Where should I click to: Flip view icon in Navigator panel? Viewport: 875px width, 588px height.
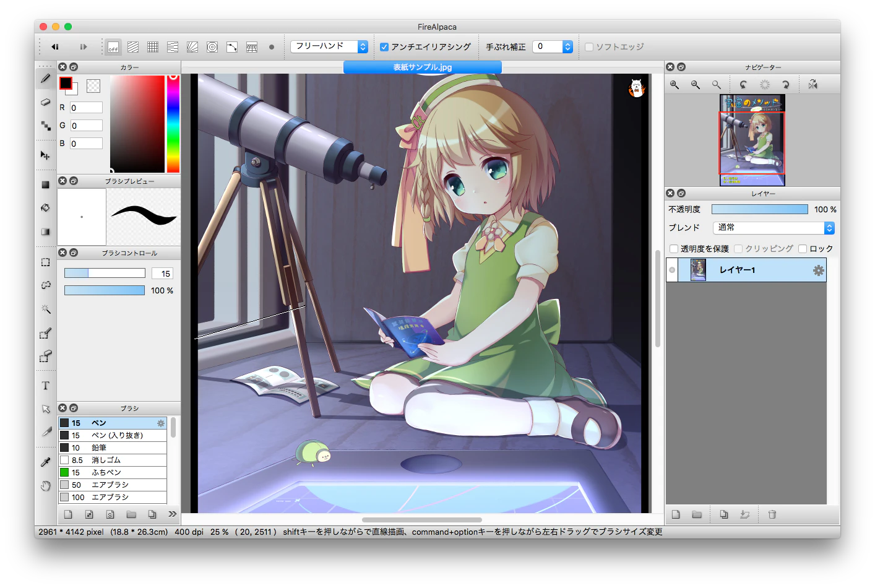pos(813,85)
